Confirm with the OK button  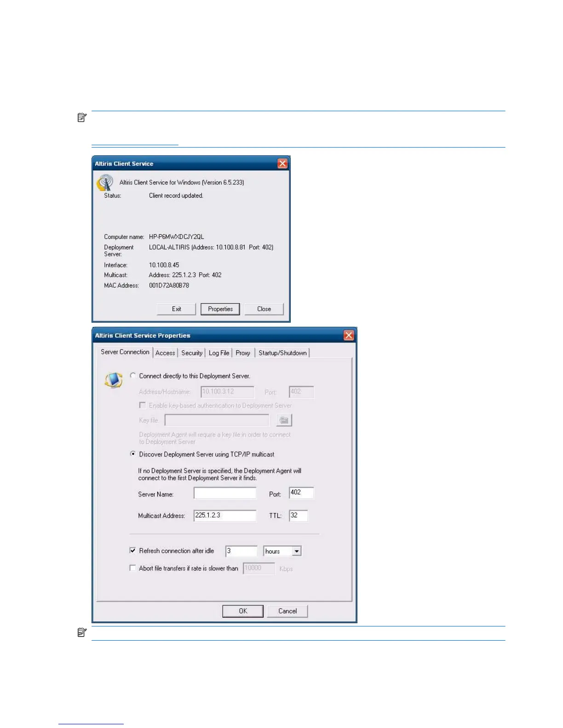[x=243, y=611]
